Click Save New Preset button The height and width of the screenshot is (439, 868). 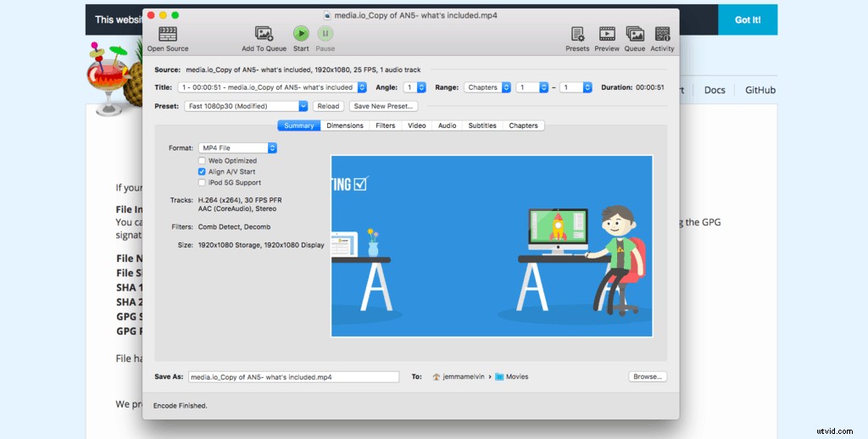coord(384,106)
